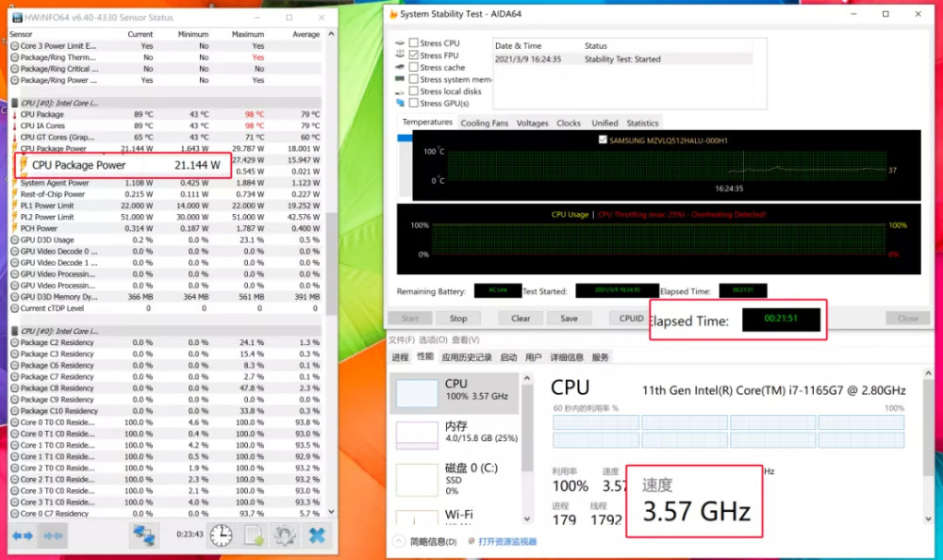The height and width of the screenshot is (560, 943).
Task: Click Task Manager right pane scrollbar thumb
Action: 928,427
